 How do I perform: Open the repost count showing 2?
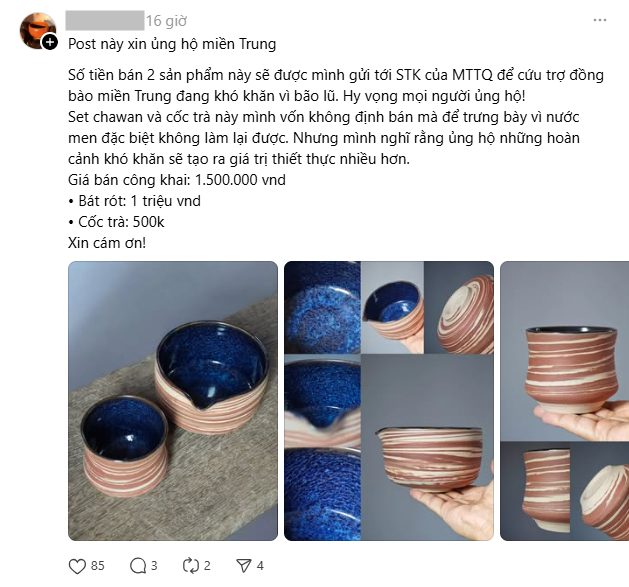point(207,566)
